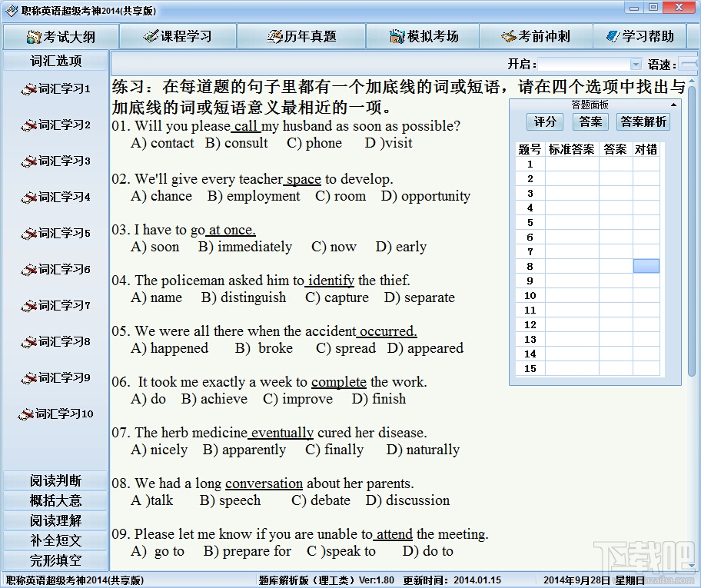Select 词汇学习8 in the sidebar
This screenshot has width=701, height=588.
(x=55, y=341)
